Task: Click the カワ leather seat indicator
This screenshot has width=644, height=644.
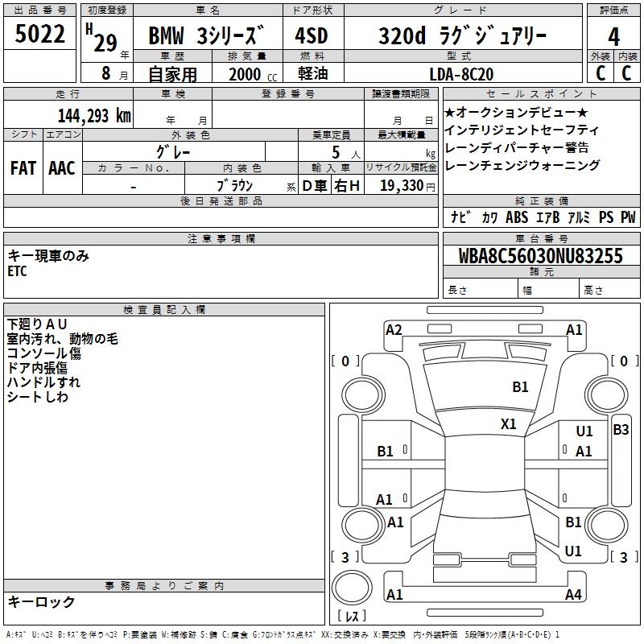Action: pos(489,217)
